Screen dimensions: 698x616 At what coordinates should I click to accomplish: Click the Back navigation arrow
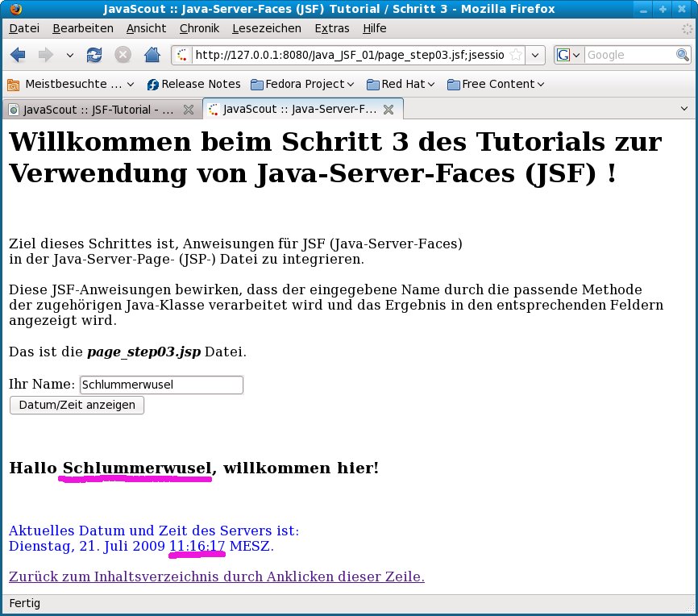coord(18,55)
